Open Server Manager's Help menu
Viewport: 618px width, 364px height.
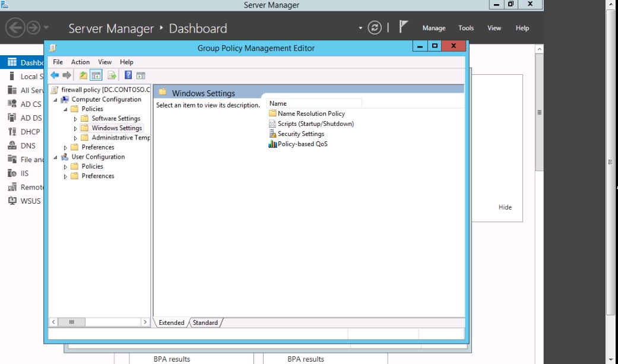[522, 28]
